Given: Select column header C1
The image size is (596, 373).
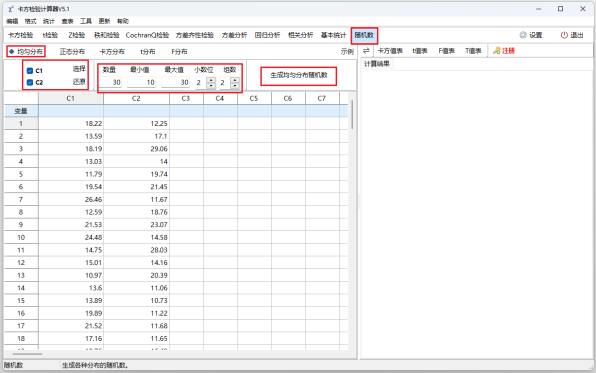Looking at the screenshot, I should [x=71, y=98].
